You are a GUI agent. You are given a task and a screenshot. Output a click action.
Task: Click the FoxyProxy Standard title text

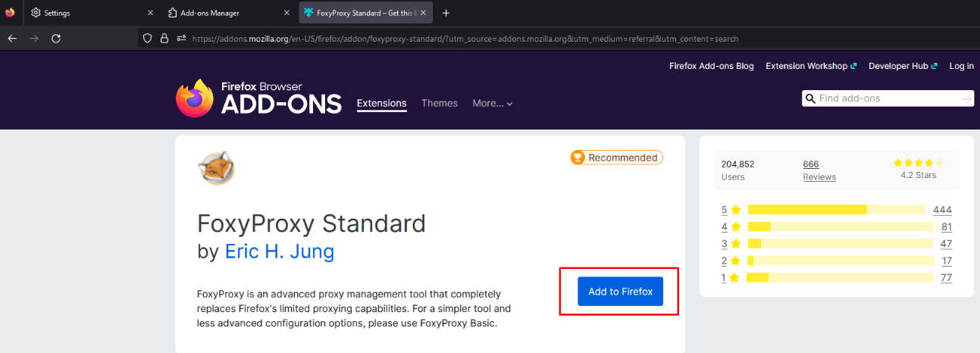coord(312,223)
